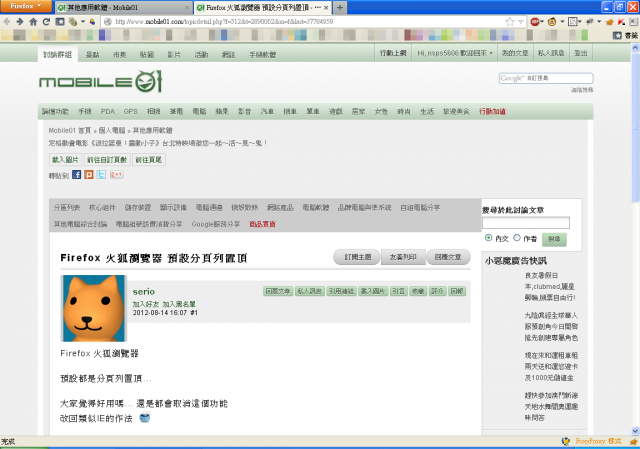The height and width of the screenshot is (449, 640).
Task: Open serio's user profile link
Action: 144,291
